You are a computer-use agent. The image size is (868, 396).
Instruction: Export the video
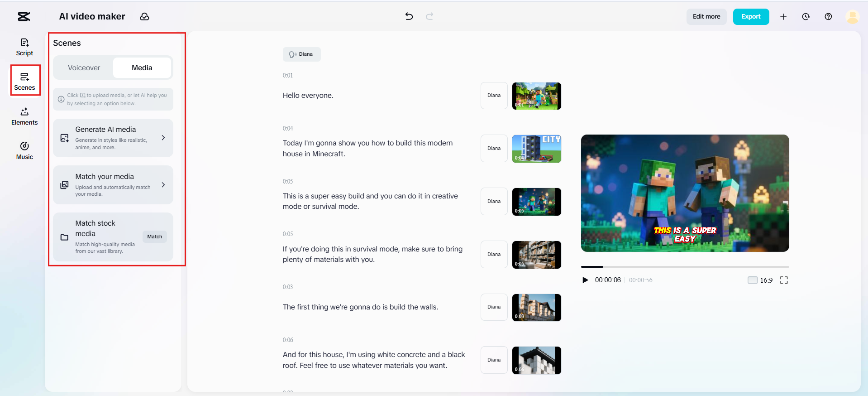click(x=751, y=17)
